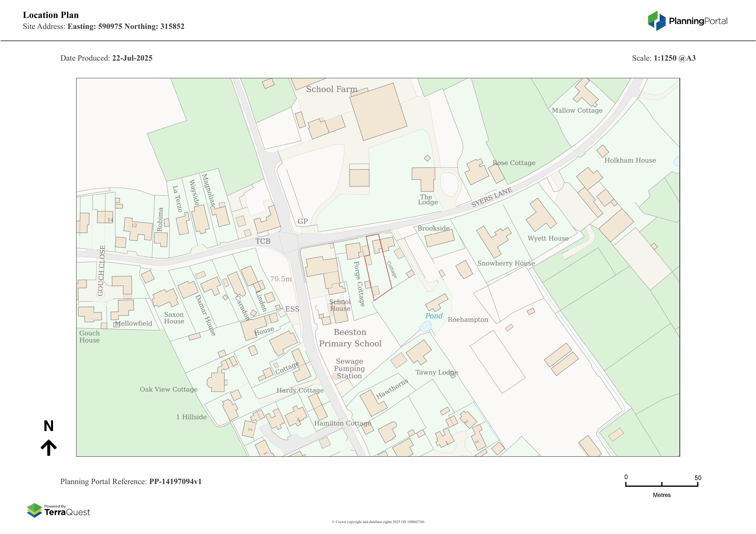Click the Mallow Cottage label

pos(577,111)
